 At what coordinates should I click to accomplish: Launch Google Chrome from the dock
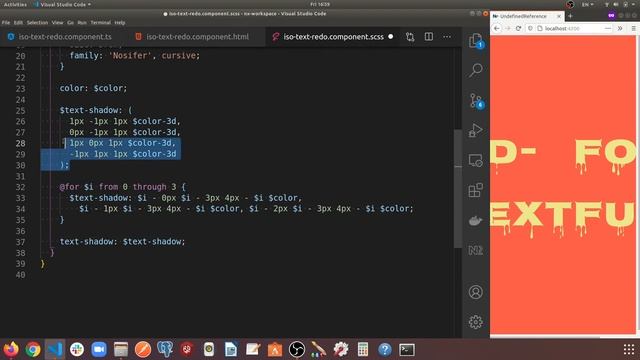pos(33,349)
